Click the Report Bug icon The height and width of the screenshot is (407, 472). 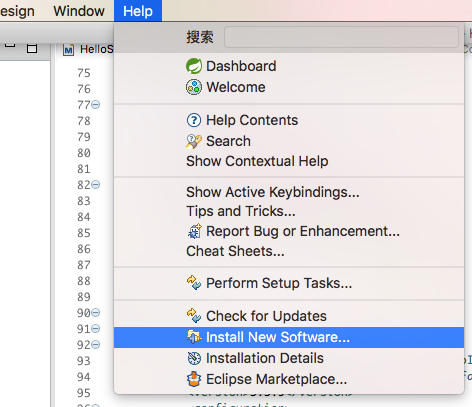pyautogui.click(x=194, y=231)
